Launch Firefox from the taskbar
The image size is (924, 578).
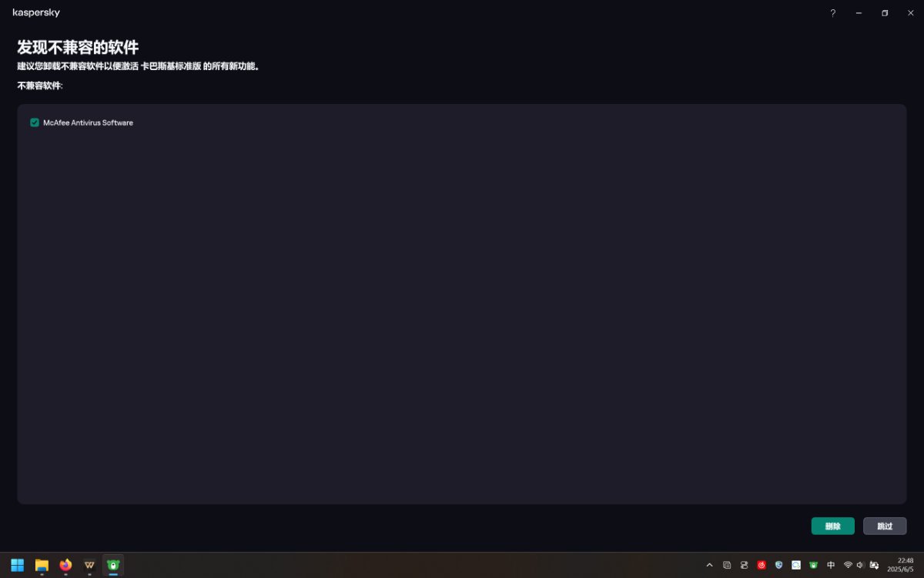[65, 565]
